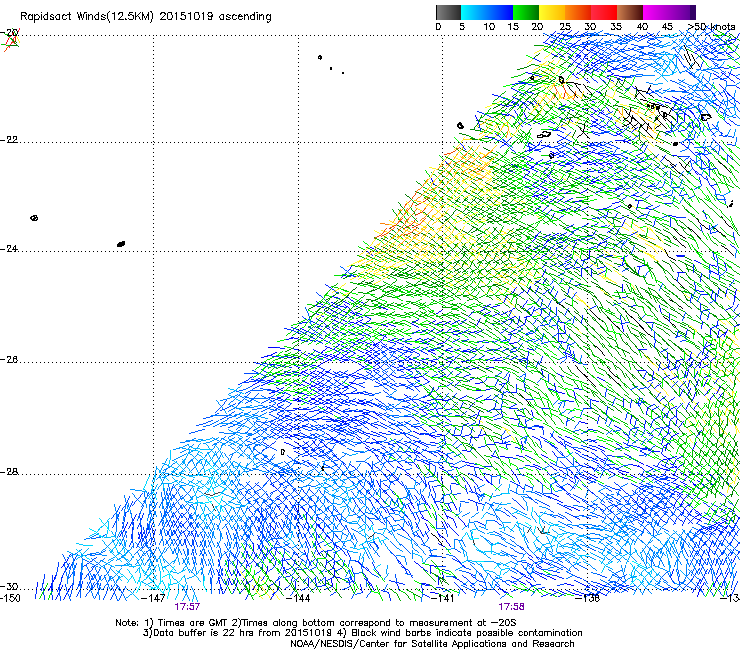This screenshot has height=650, width=740.
Task: Select the -30 latitude axis label
Action: (x=9, y=587)
